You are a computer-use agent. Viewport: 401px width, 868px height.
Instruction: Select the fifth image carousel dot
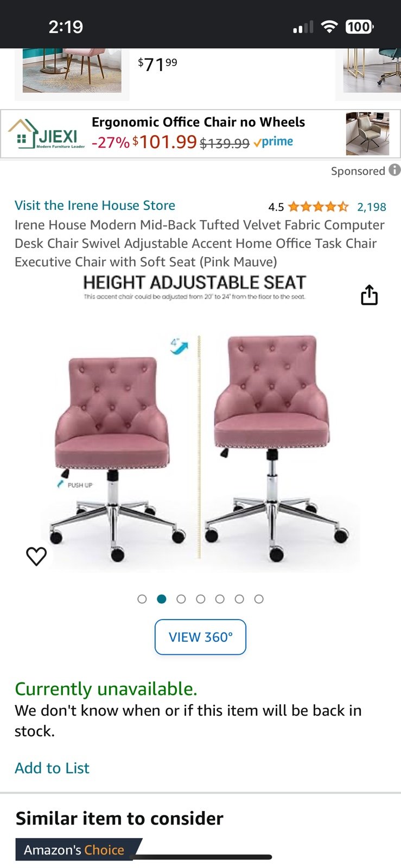coord(220,599)
